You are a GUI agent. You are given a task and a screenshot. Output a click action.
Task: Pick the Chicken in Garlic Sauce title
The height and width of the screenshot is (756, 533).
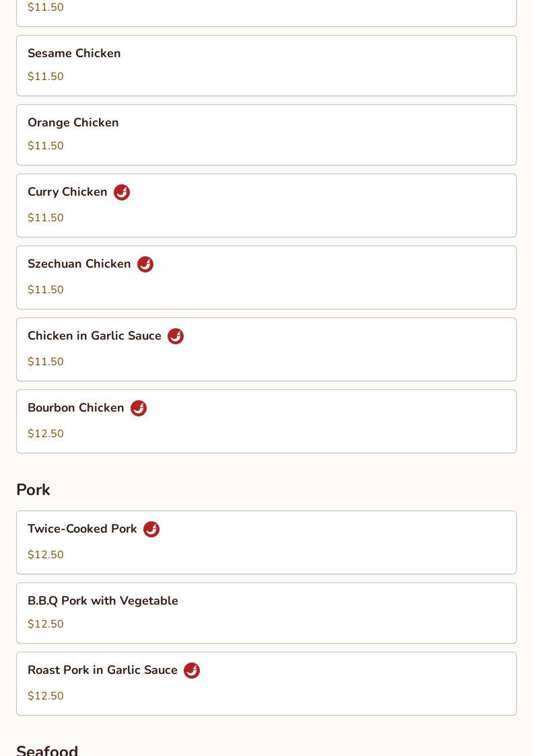click(x=94, y=336)
